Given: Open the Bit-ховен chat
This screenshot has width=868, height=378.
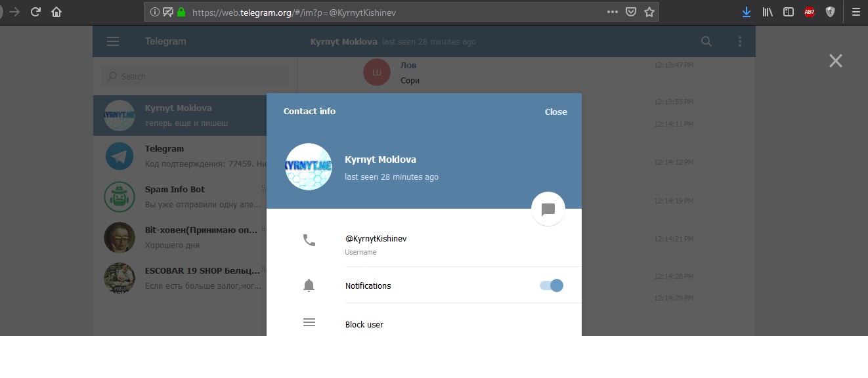Looking at the screenshot, I should [x=195, y=238].
